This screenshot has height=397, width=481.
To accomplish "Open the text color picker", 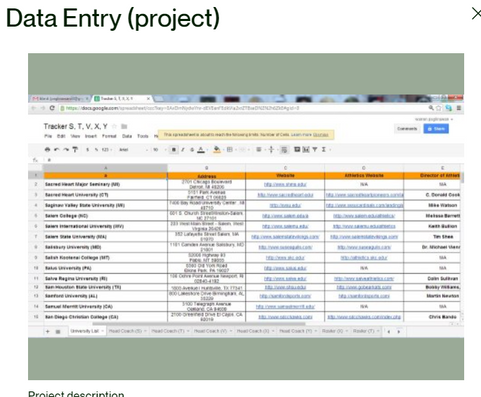I will point(201,150).
